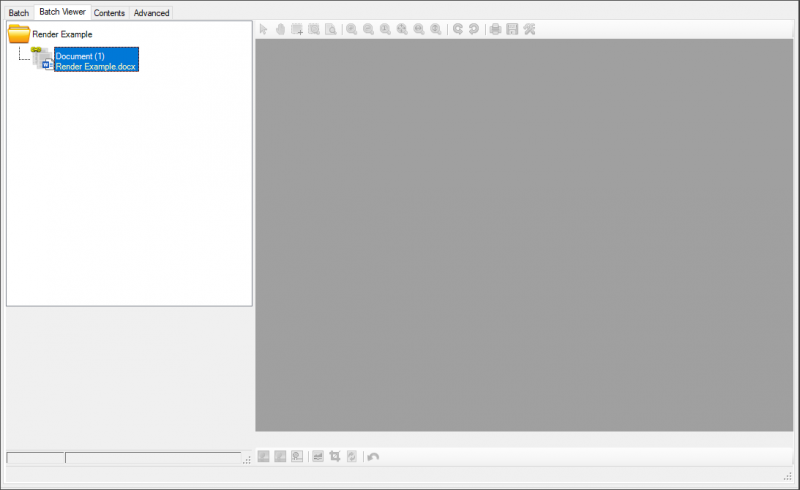Click the Render Example batch folder icon
Screen dimensions: 800x490
(19, 34)
